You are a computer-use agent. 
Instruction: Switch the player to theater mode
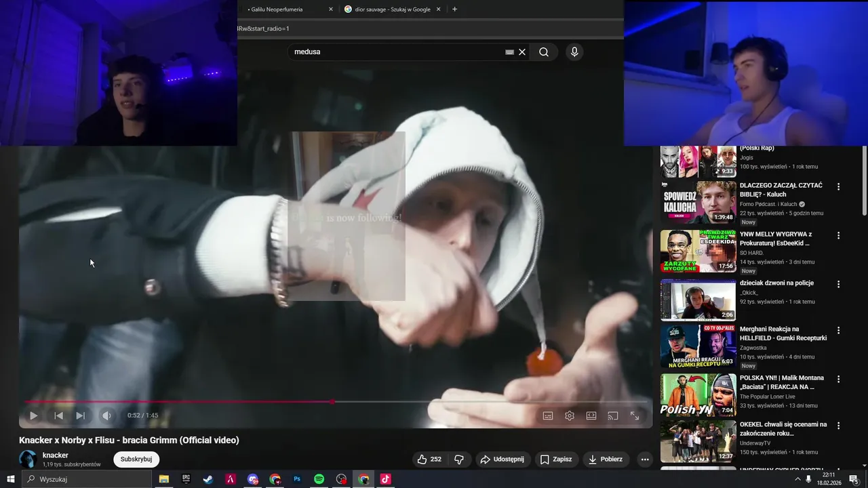tap(591, 415)
